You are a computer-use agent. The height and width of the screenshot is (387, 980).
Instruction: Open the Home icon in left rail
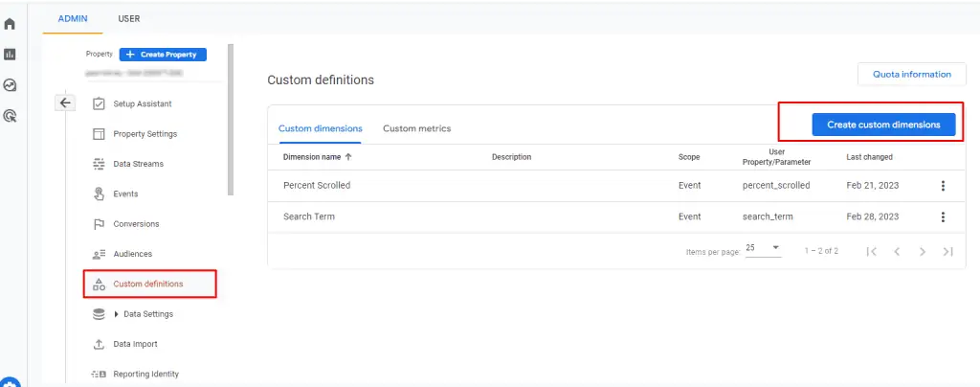pyautogui.click(x=10, y=24)
